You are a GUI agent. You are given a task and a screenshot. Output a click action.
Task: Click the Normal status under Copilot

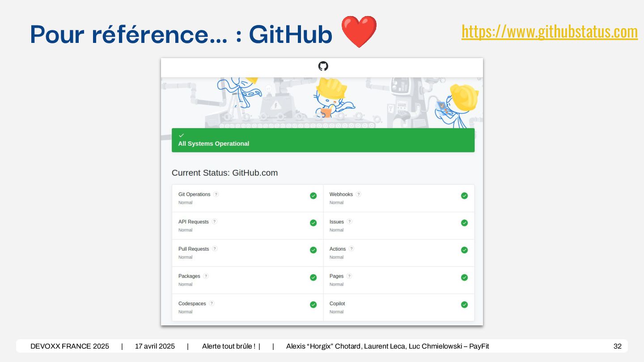coord(336,312)
